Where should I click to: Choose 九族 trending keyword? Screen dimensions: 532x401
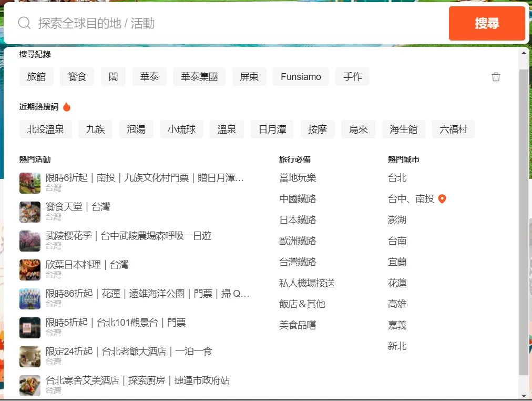(95, 129)
